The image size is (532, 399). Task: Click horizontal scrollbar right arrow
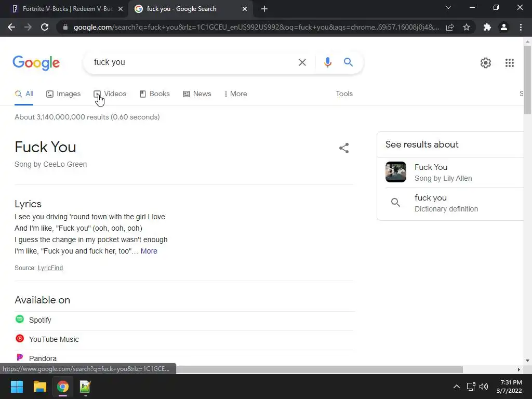pos(518,369)
